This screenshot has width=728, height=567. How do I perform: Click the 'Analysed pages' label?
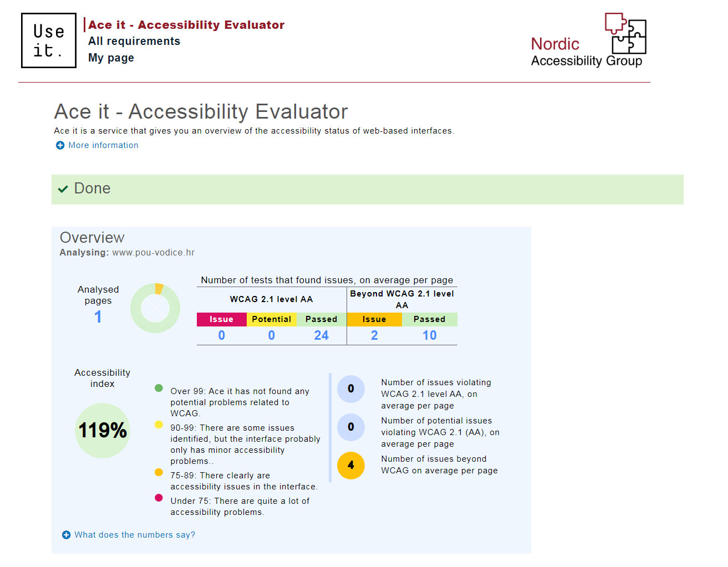(98, 295)
